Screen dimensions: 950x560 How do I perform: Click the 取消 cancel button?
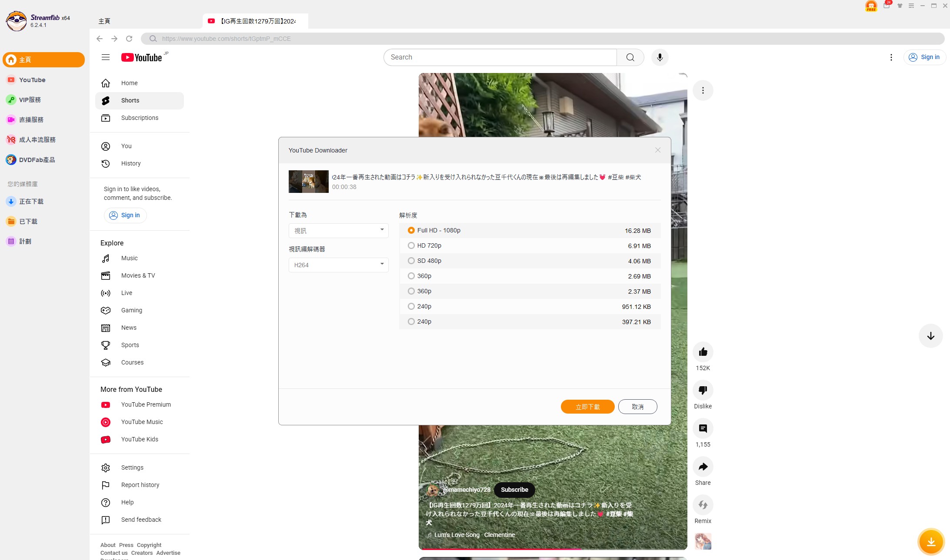click(x=637, y=407)
